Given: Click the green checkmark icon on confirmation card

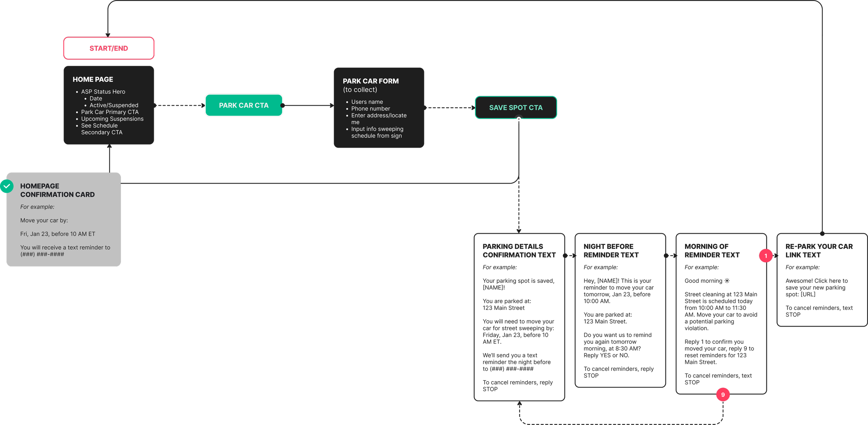Looking at the screenshot, I should [x=7, y=186].
